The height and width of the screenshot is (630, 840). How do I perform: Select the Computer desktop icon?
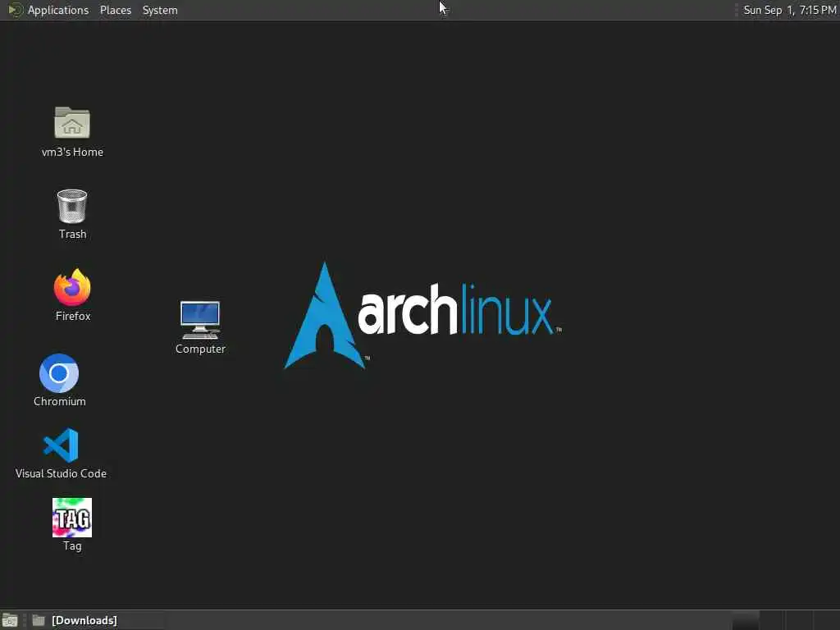point(200,320)
